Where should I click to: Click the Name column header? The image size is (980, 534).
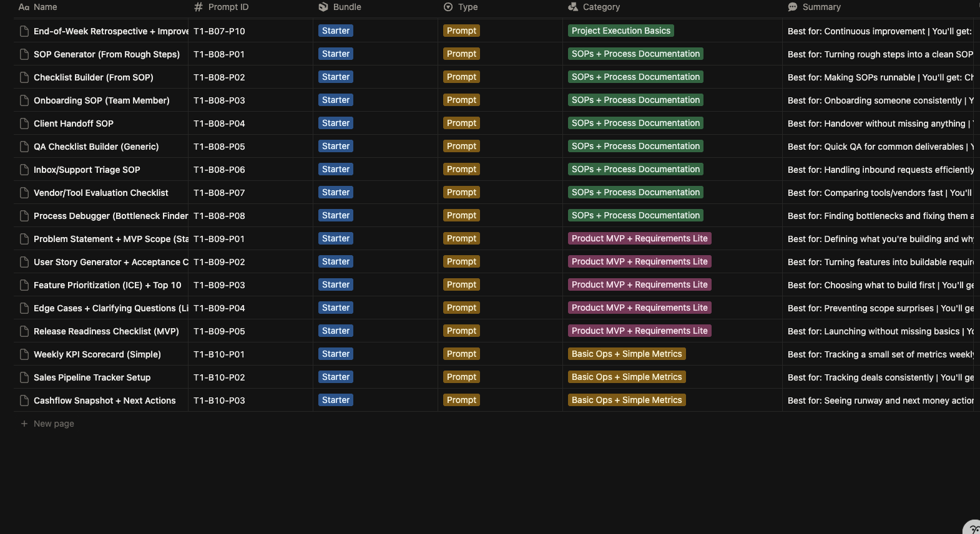coord(38,7)
